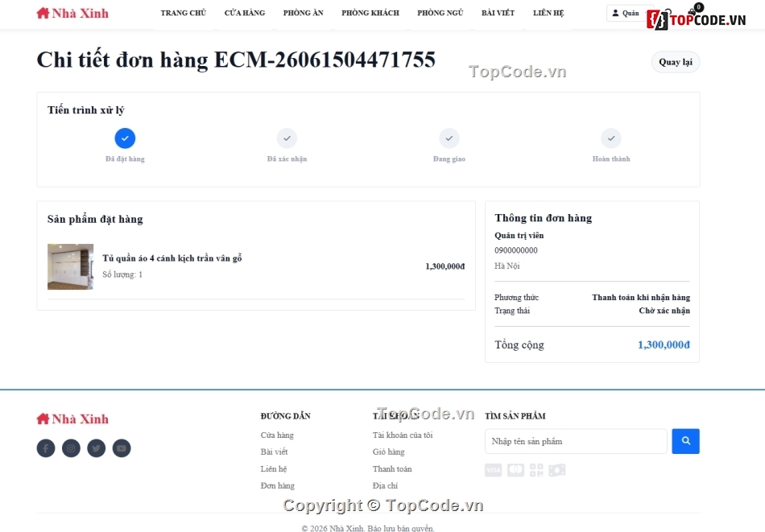Click product price 1,300,000đ in item row
The width and height of the screenshot is (765, 532).
click(x=445, y=266)
